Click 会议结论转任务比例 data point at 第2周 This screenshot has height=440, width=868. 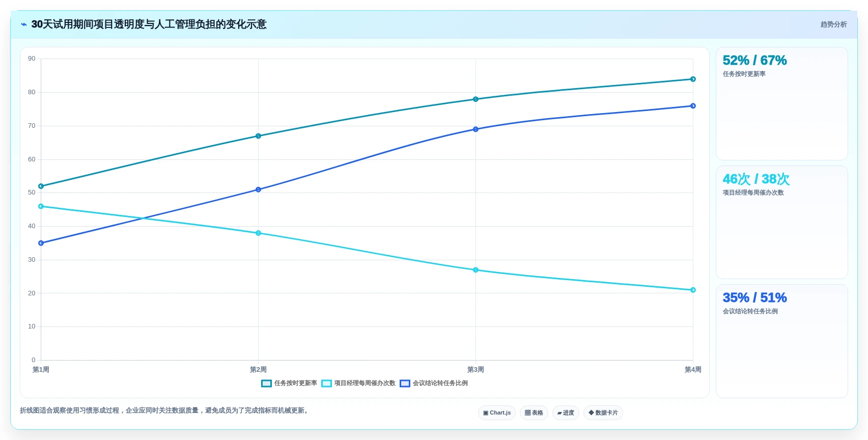(x=258, y=189)
